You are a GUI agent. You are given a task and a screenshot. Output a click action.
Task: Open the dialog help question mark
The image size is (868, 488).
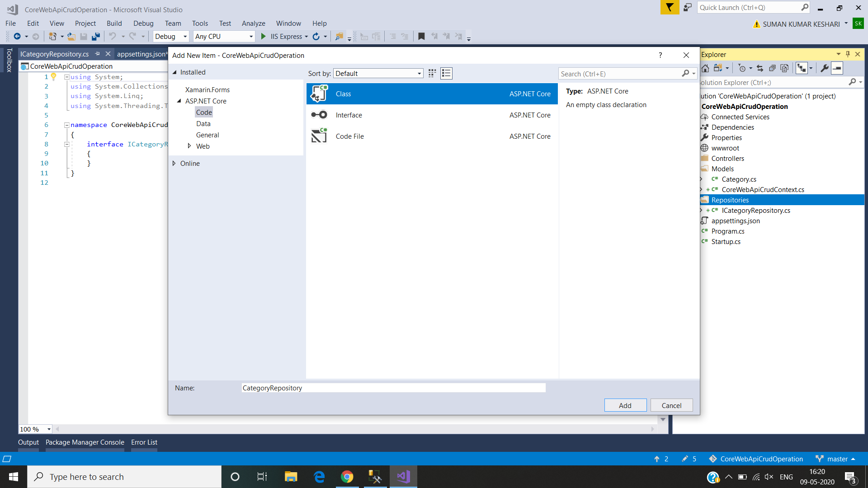660,55
